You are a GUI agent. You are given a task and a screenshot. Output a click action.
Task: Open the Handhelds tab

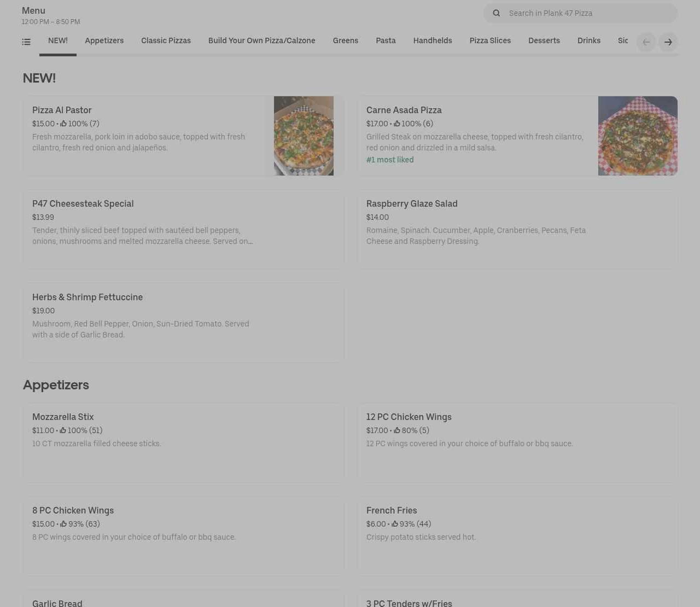pyautogui.click(x=433, y=41)
